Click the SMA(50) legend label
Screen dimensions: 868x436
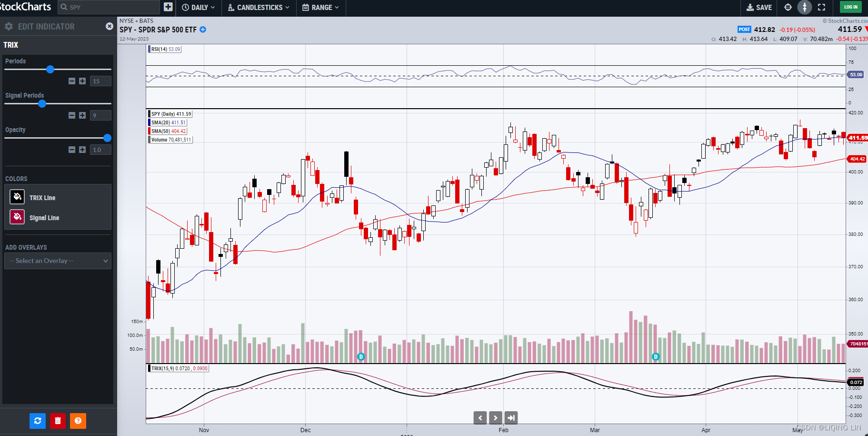168,131
